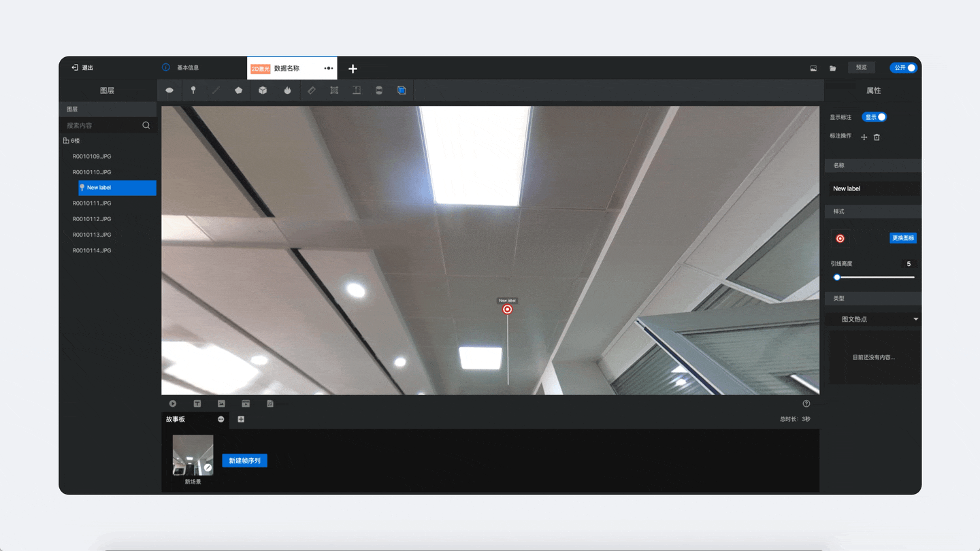Select R0010114.JPG in layer tree
Image resolution: width=980 pixels, height=551 pixels.
pos(92,250)
